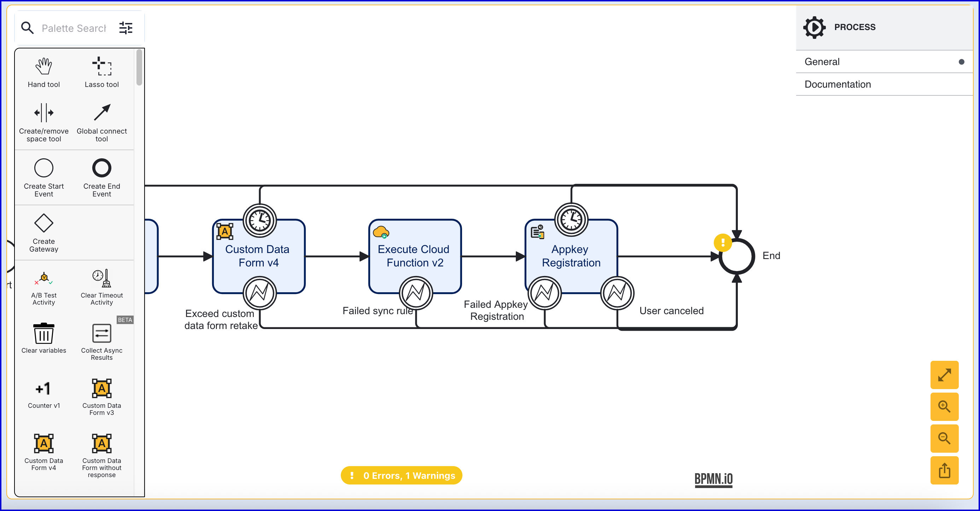Select Create Start Event

coord(44,168)
